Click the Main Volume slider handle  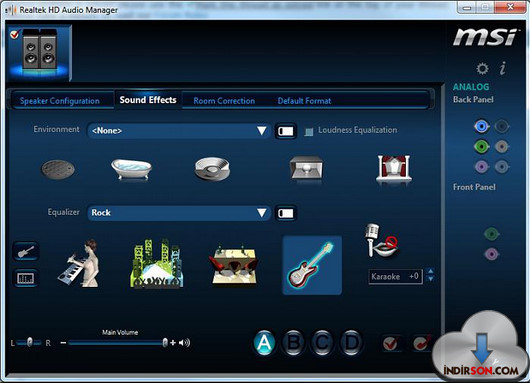point(165,342)
